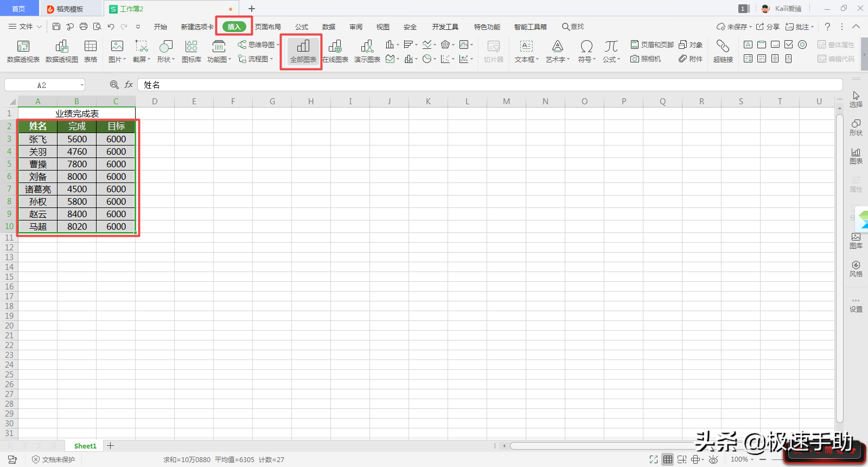Click 查找 search in the ribbon
The image size is (868, 467).
573,27
